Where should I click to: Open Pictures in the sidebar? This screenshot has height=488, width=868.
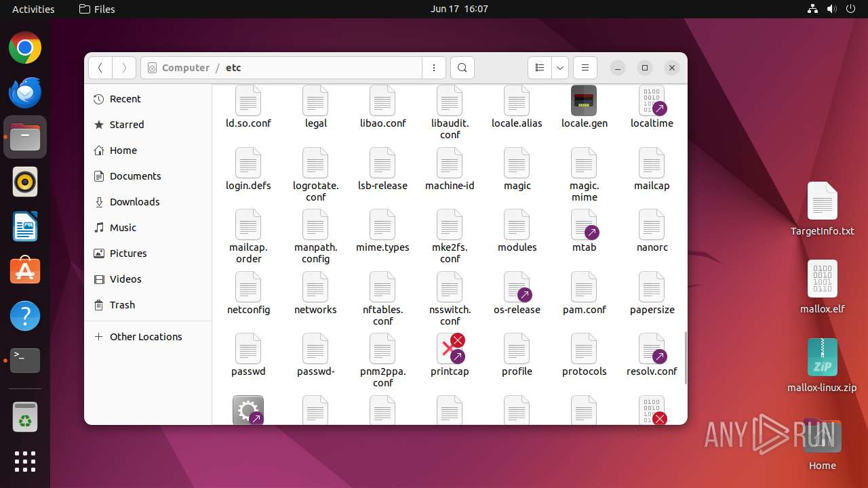tap(148, 253)
